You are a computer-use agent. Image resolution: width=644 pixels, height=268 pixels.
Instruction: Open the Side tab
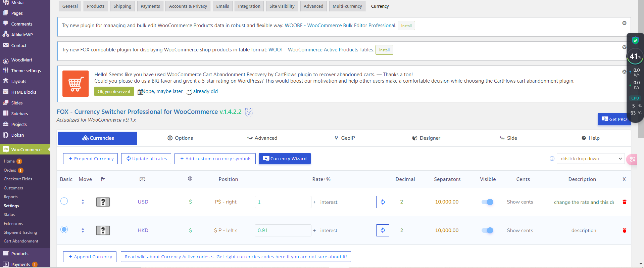tap(508, 138)
